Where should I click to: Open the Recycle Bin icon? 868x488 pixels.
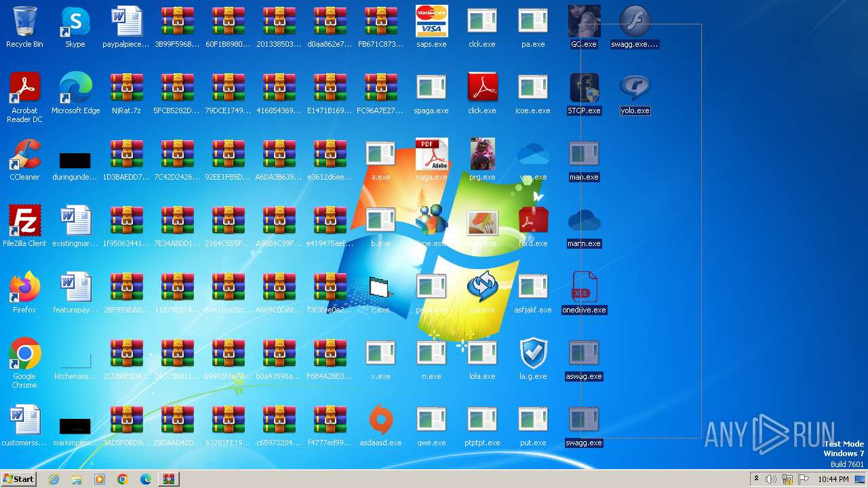[24, 27]
